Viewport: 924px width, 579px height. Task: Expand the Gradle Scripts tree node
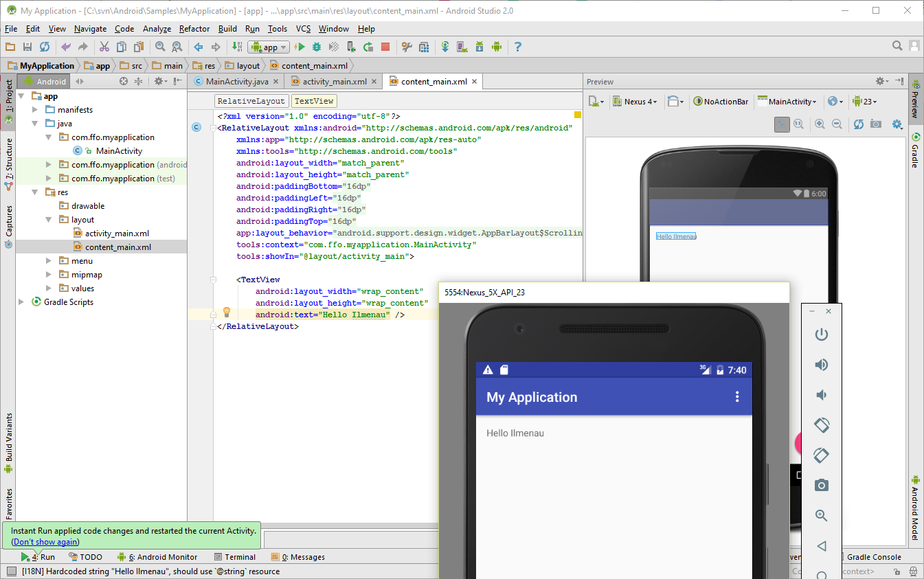[22, 302]
